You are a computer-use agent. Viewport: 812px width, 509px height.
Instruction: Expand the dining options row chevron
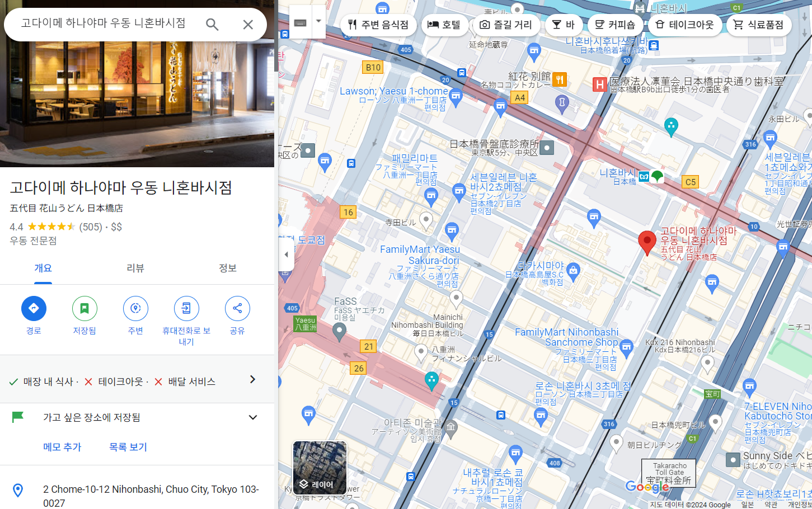pos(252,380)
